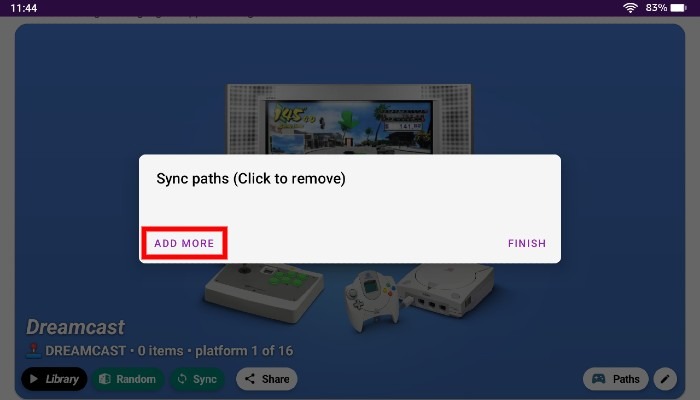Click the Sync paths dialog title
Viewport: 700px width, 400px height.
(251, 179)
